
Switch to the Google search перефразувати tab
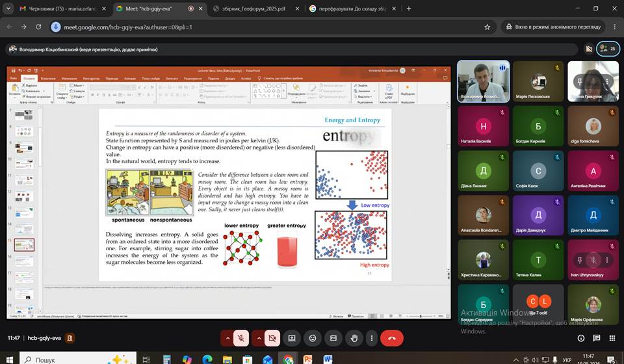352,8
